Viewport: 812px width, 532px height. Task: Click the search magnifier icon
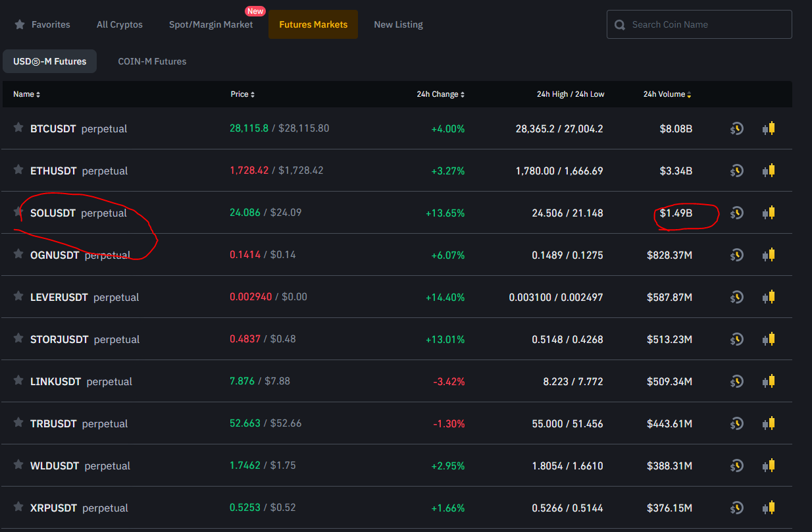tap(619, 25)
